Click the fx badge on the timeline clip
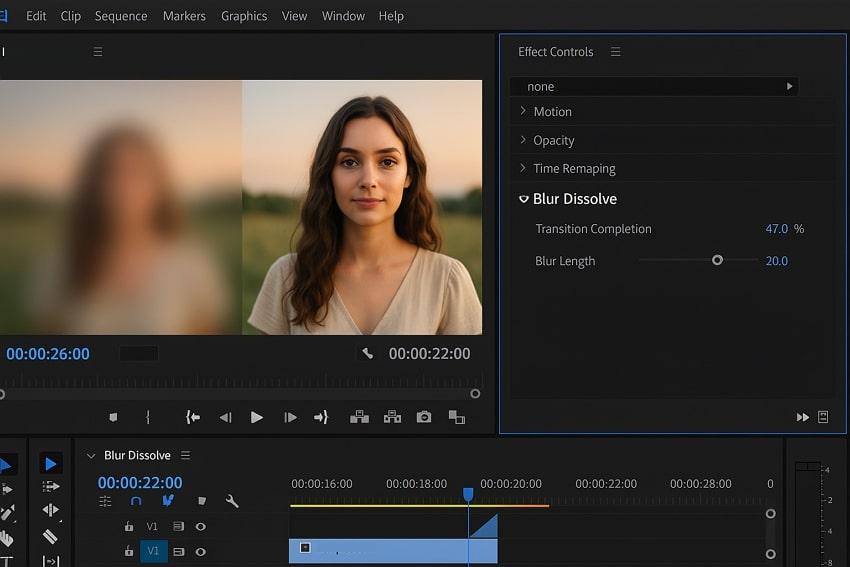Image resolution: width=850 pixels, height=567 pixels. click(305, 547)
